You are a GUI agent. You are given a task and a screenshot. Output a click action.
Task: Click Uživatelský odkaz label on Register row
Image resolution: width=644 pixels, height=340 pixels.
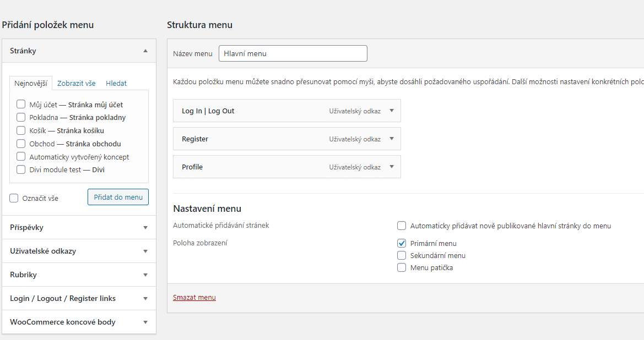coord(355,139)
